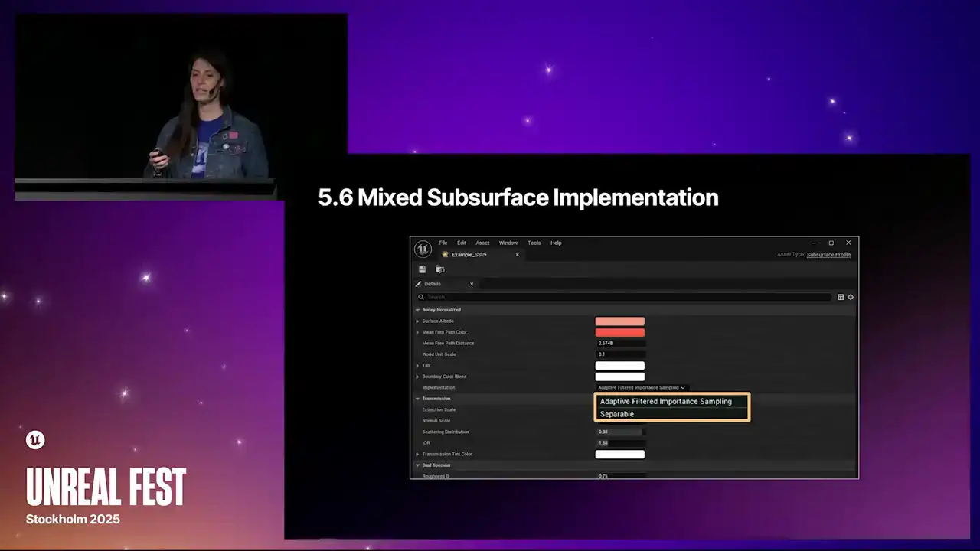
Task: Collapse the Burley Normalized section
Action: (417, 310)
